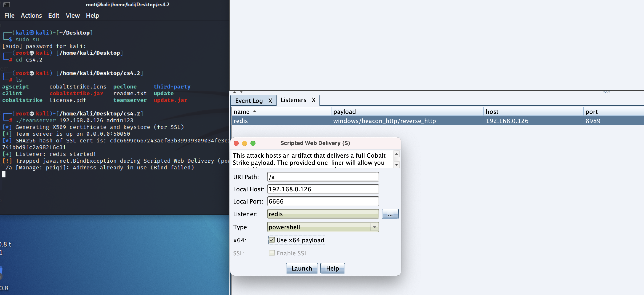Open the listener chooser with the ... button
This screenshot has width=644, height=295.
390,214
